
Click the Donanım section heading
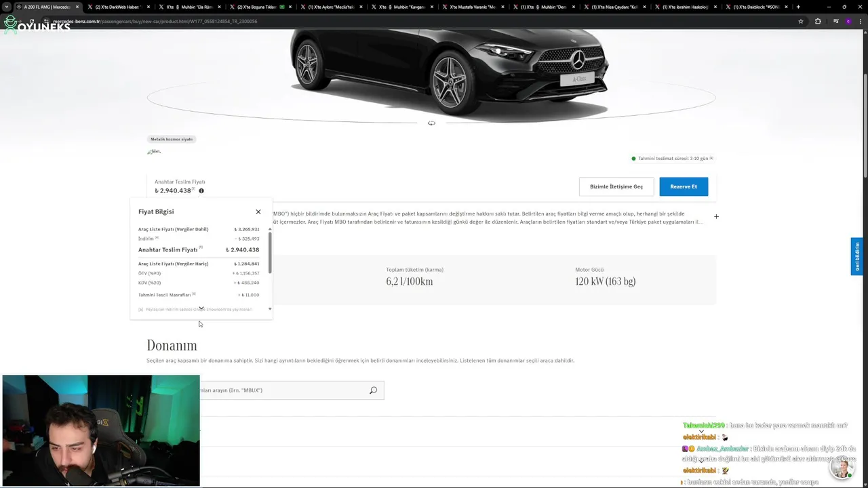(x=172, y=346)
